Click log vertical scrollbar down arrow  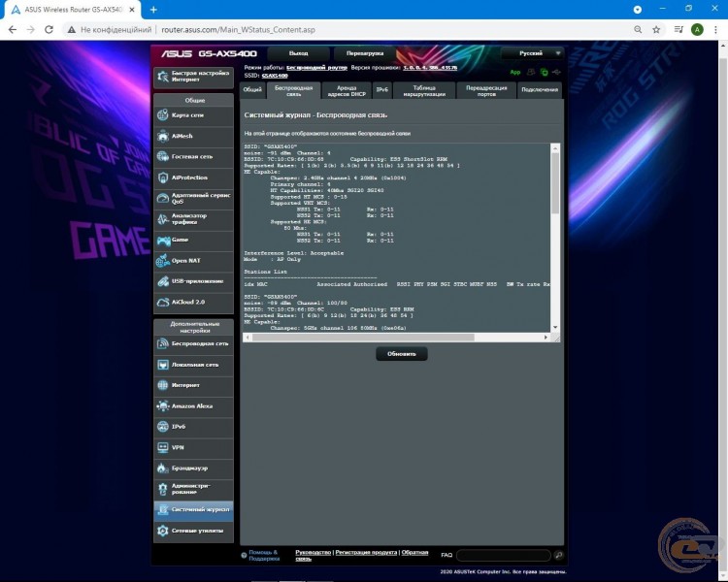555,327
